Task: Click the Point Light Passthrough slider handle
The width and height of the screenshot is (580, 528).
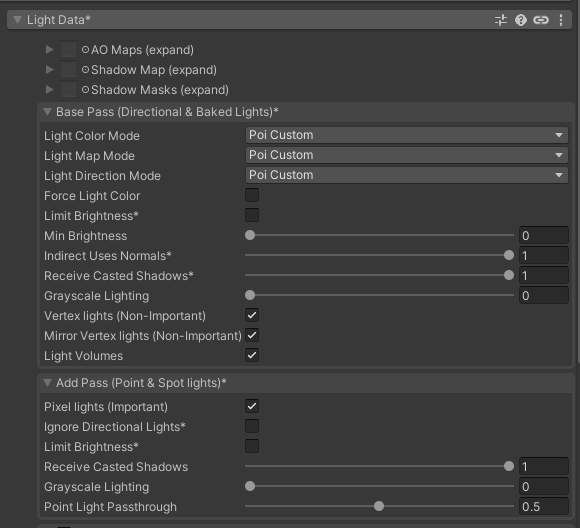Action: 379,506
